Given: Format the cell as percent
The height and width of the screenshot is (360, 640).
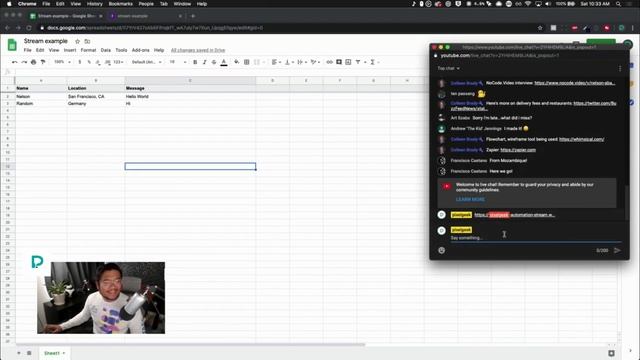Looking at the screenshot, I should (89, 62).
